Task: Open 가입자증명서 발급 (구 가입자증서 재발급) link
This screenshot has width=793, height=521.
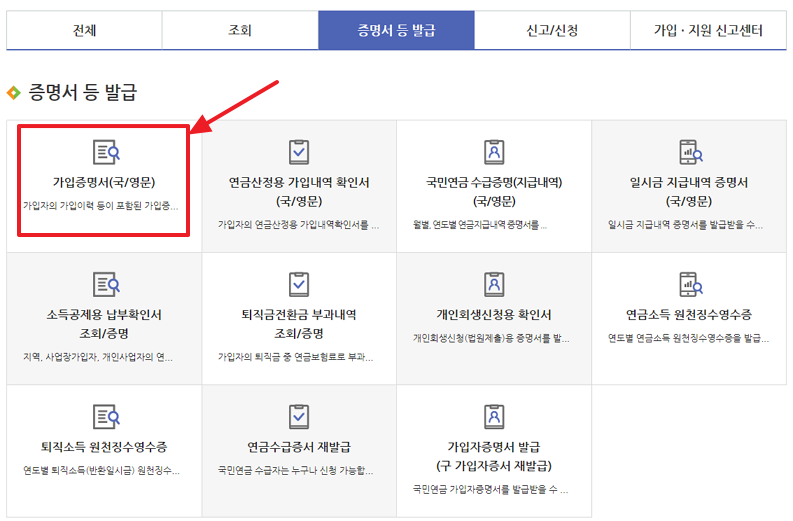Action: 494,457
